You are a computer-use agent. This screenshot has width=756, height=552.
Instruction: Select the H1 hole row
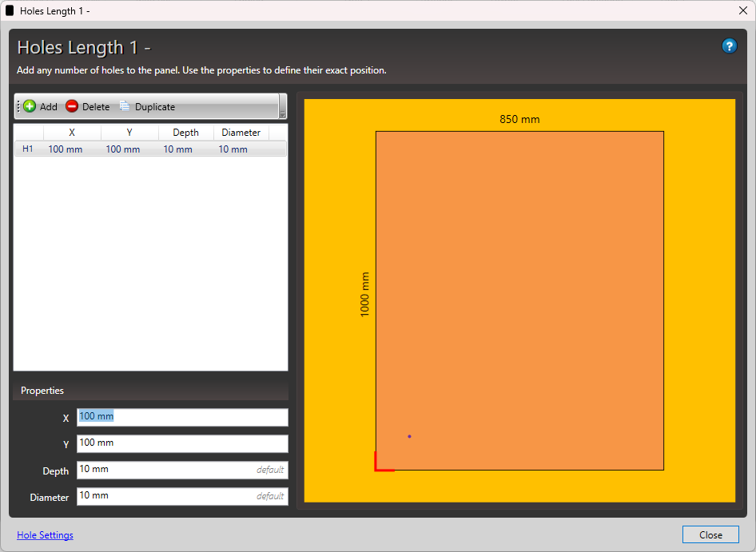[150, 149]
